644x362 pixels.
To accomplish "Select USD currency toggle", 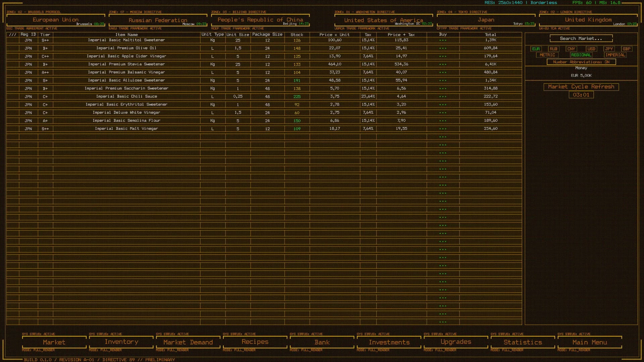I will (591, 49).
